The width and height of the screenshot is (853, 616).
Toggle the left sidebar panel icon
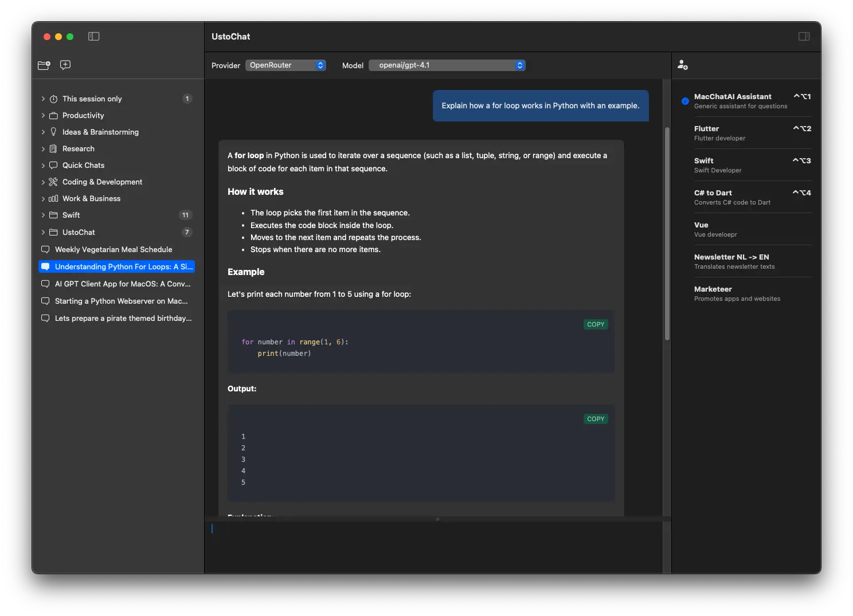[94, 37]
